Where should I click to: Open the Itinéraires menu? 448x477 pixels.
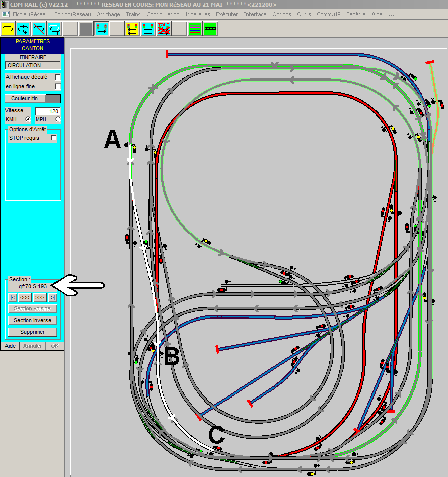pos(197,14)
